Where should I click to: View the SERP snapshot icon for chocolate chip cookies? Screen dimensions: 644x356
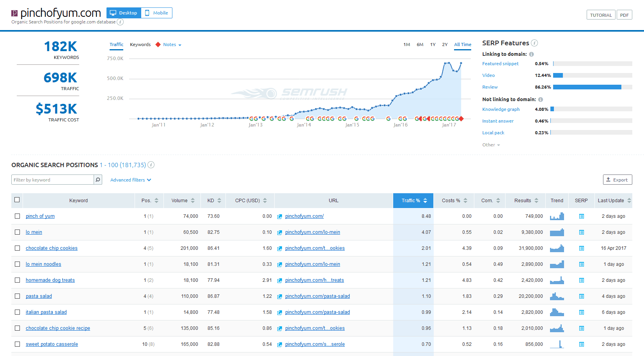(x=582, y=248)
